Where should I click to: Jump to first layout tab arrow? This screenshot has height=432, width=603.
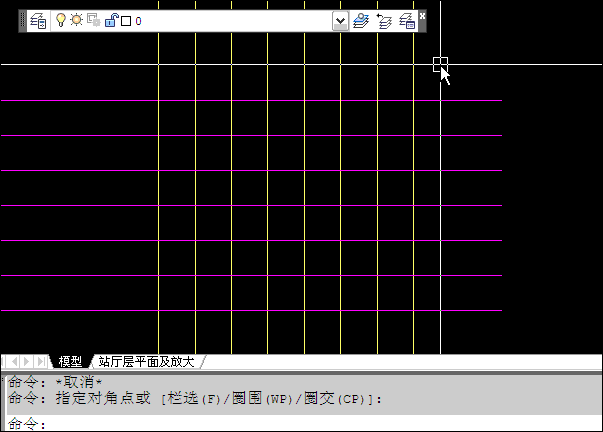click(5, 361)
